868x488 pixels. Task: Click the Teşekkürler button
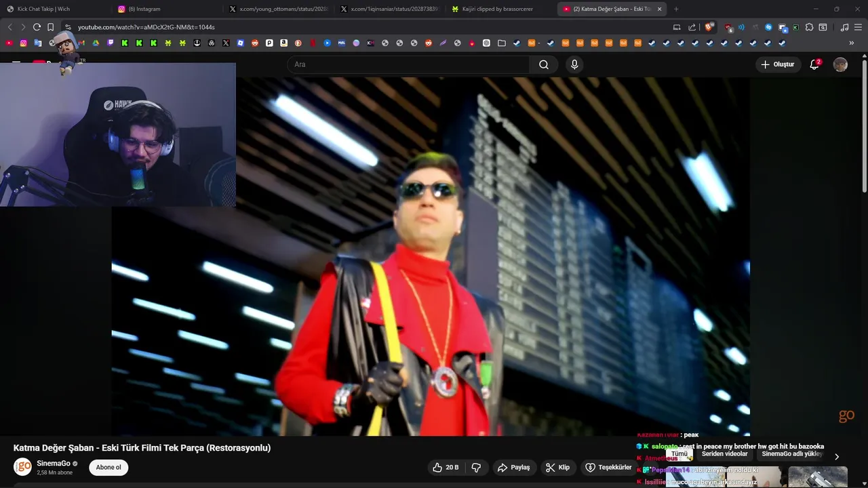click(x=608, y=467)
